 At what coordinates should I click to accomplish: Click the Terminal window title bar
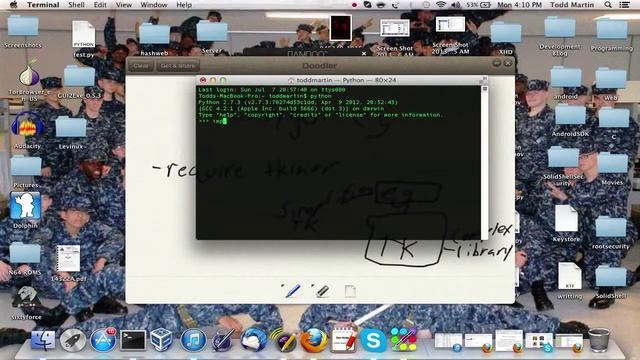click(x=342, y=80)
